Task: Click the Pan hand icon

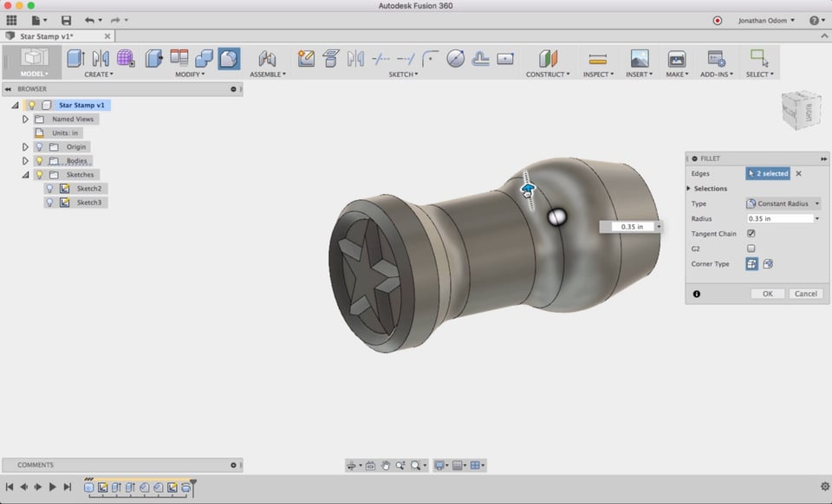Action: (x=385, y=465)
